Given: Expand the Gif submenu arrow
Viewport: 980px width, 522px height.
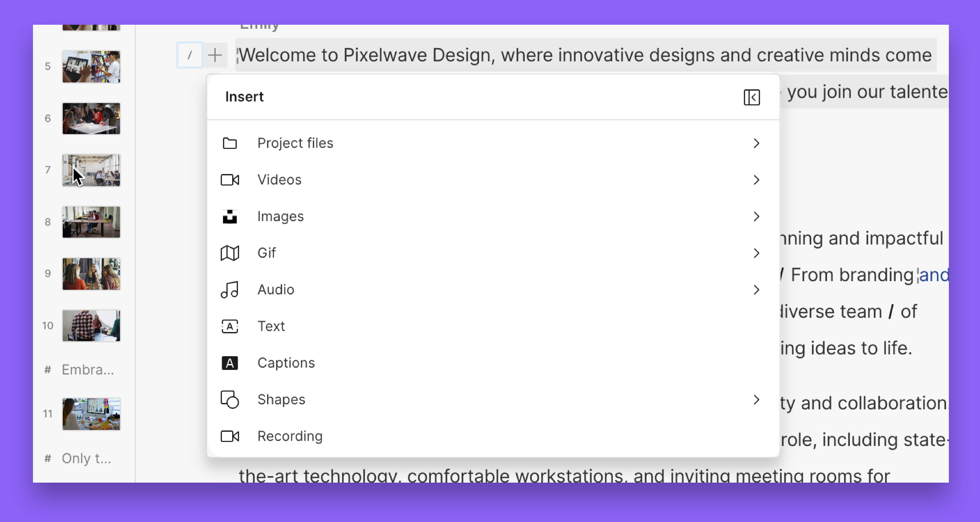Looking at the screenshot, I should [x=757, y=253].
